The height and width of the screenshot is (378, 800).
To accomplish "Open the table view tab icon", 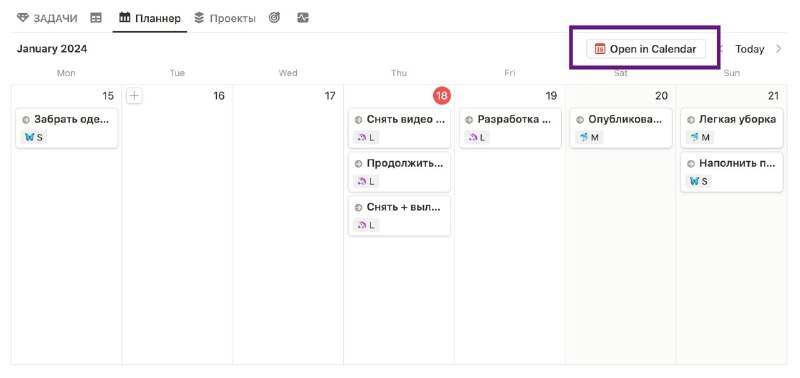I will pyautogui.click(x=95, y=18).
